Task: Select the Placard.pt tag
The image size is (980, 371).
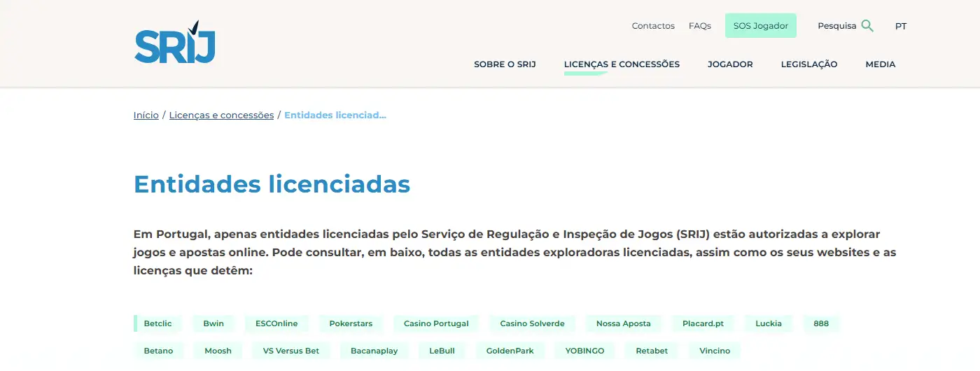Action: pyautogui.click(x=703, y=323)
